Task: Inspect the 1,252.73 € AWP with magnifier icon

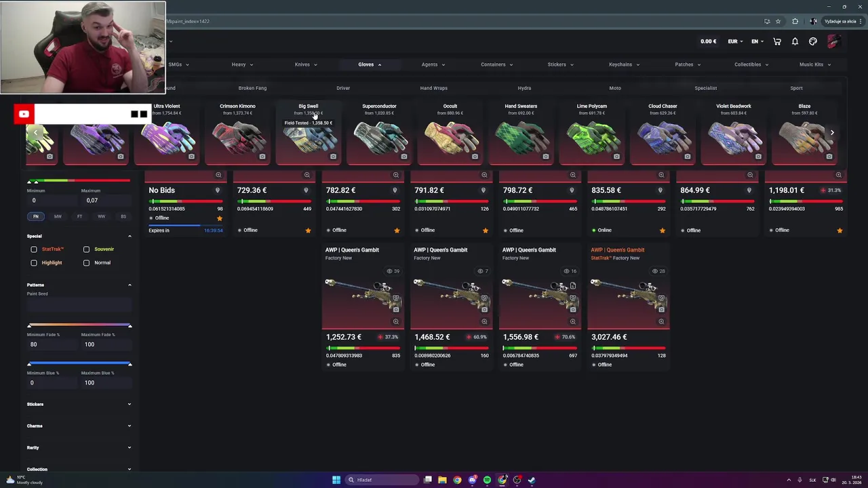Action: 396,321
